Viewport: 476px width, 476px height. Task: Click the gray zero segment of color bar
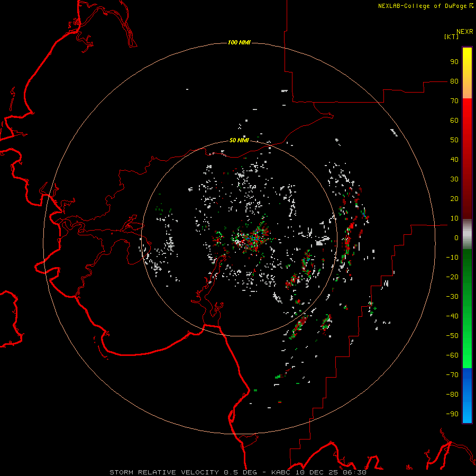[x=467, y=234]
